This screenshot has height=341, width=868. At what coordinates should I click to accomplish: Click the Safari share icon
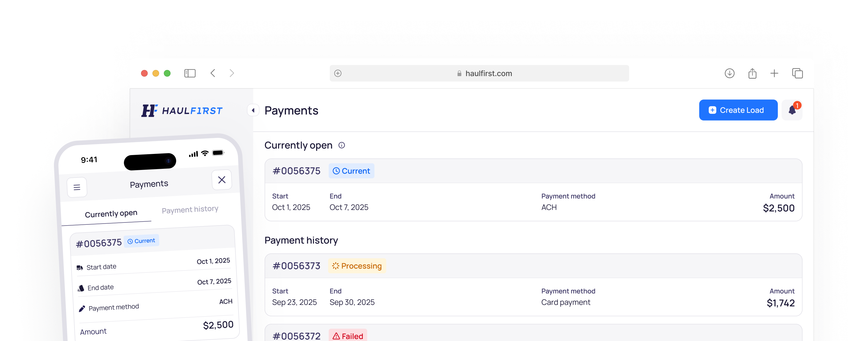(x=752, y=73)
